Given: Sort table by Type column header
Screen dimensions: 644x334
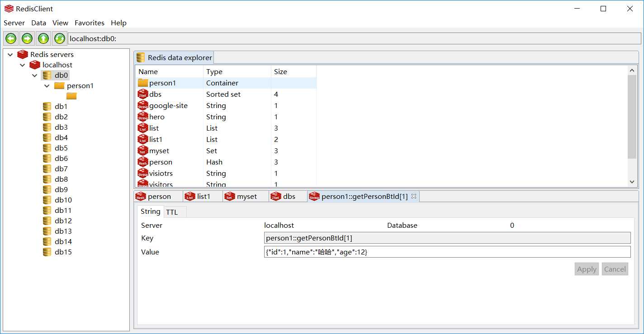Looking at the screenshot, I should [x=237, y=71].
